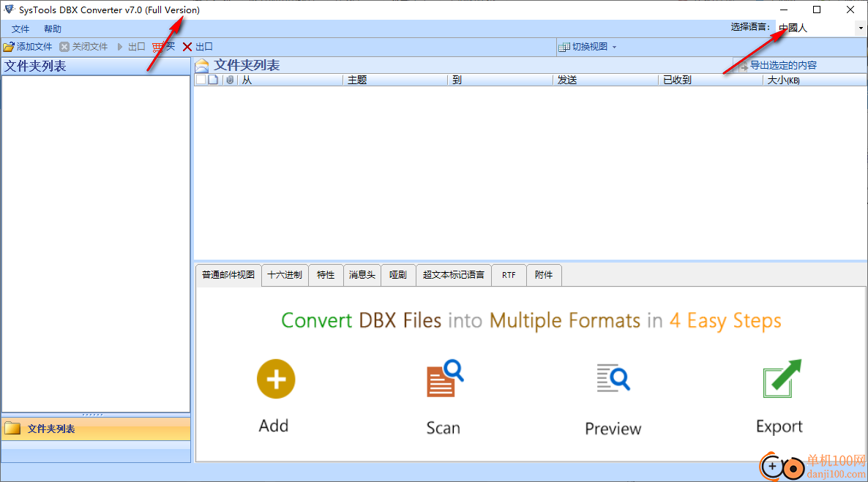The height and width of the screenshot is (482, 868).
Task: Open the 文件 menu
Action: [20, 29]
